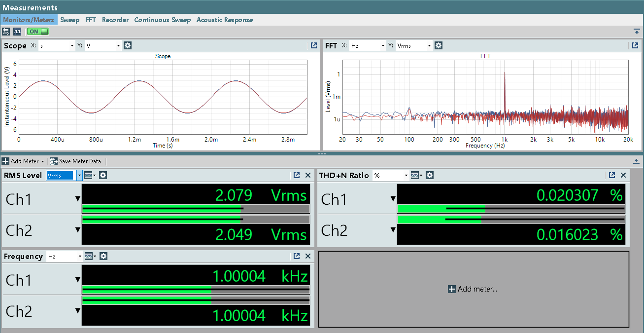Open Scope panel settings gear

point(128,45)
